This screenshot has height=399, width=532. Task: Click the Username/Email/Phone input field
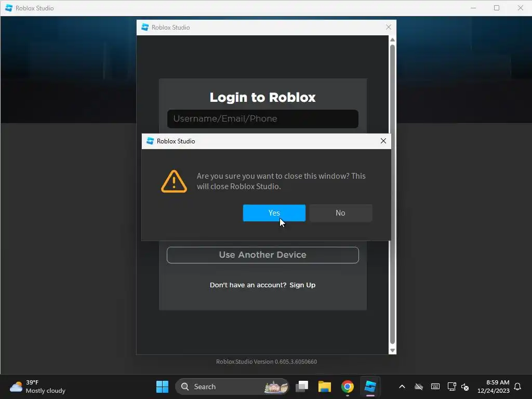[262, 119]
